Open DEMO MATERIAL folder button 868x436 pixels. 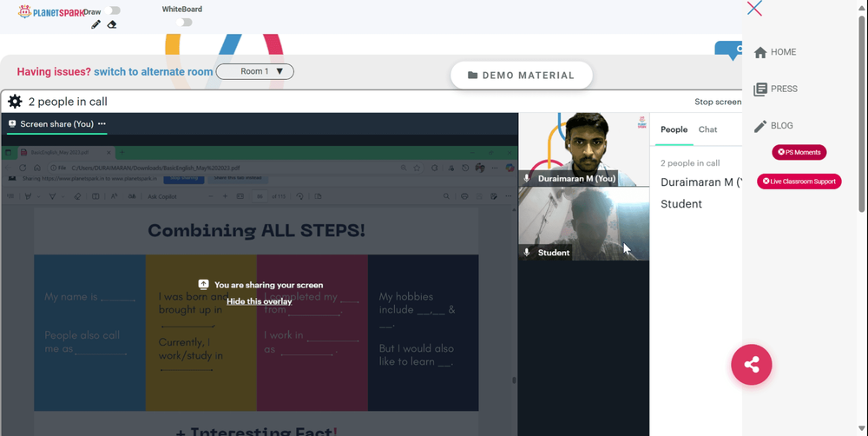[x=522, y=76]
